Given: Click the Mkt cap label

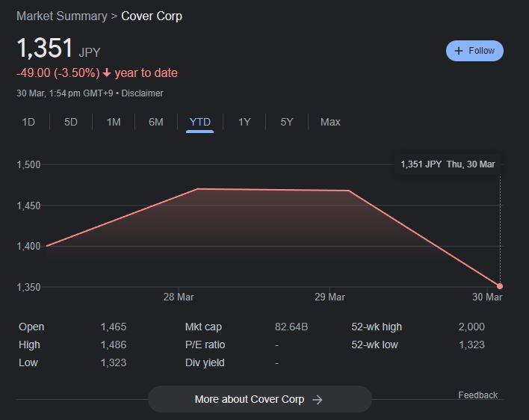Looking at the screenshot, I should pyautogui.click(x=203, y=327).
